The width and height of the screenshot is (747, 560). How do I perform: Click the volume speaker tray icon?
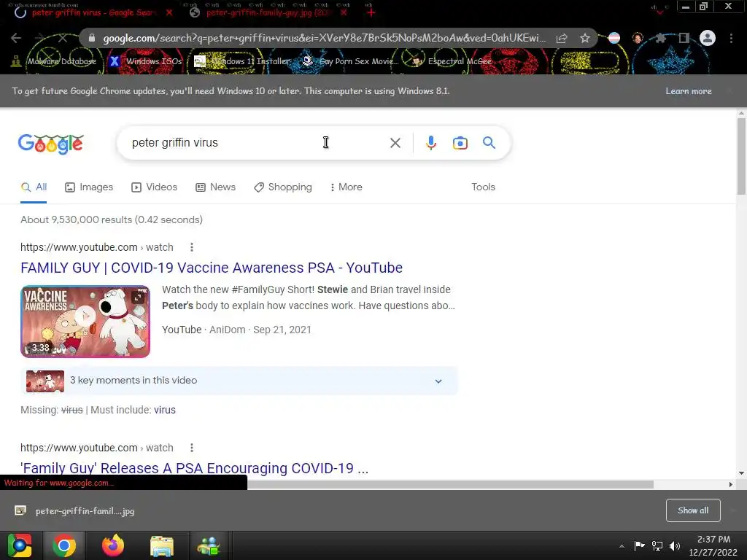[x=675, y=545]
